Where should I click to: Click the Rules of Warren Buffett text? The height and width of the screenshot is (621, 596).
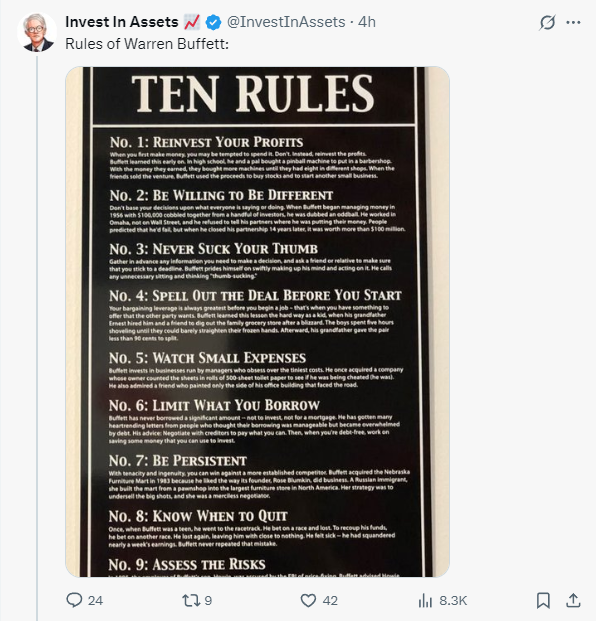tap(147, 44)
